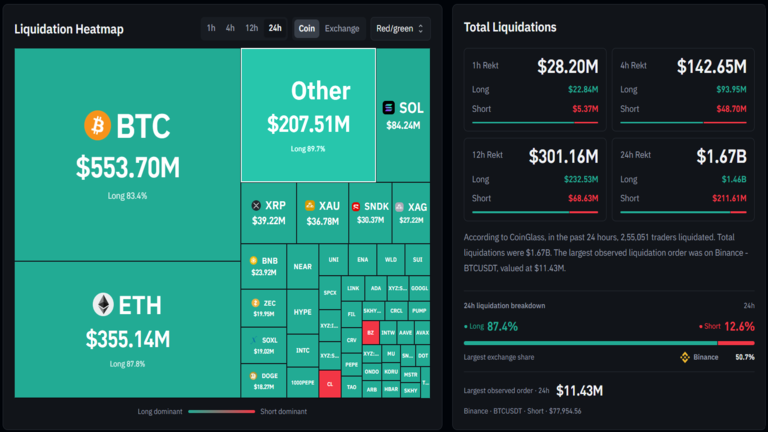Click the Solana logo icon
Image resolution: width=768 pixels, height=432 pixels.
[x=388, y=107]
